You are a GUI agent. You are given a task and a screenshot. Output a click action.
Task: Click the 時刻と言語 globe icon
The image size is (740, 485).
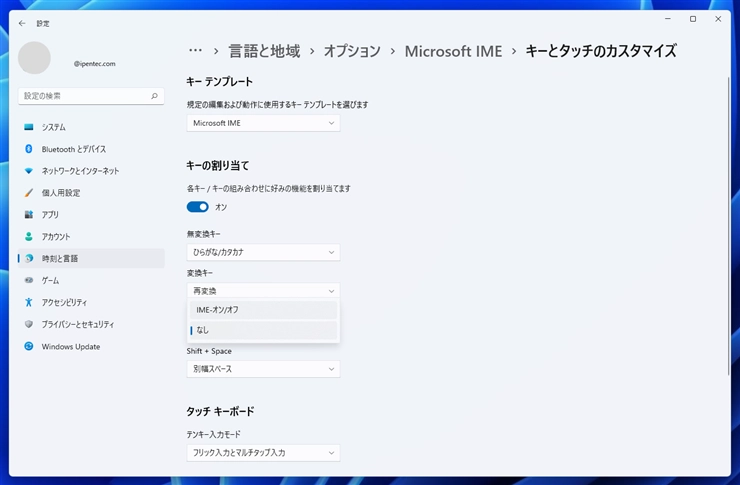click(29, 259)
